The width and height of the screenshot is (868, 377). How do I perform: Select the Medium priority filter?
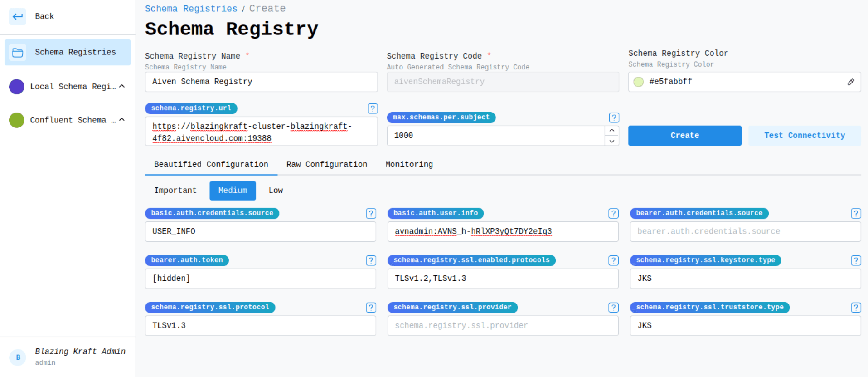(233, 191)
